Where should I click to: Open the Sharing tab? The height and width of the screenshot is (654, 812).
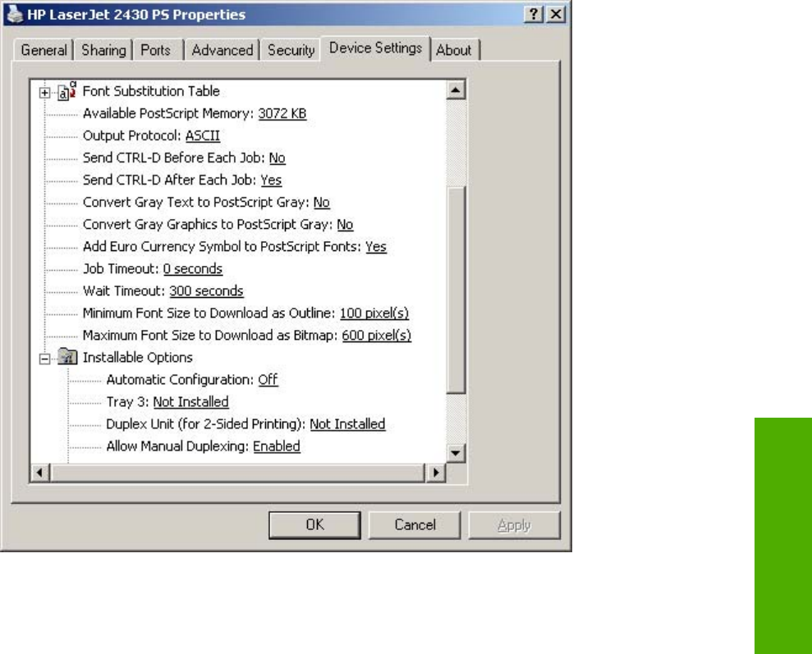click(x=103, y=50)
